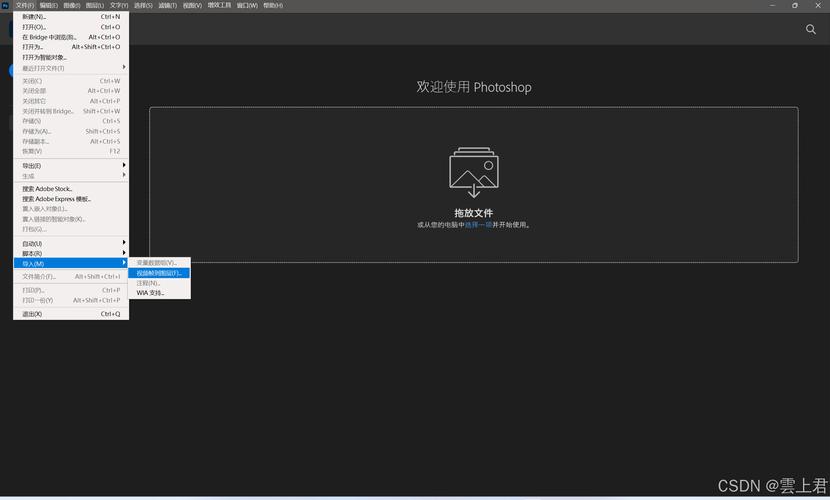Restore down the Photoshop window
The width and height of the screenshot is (830, 500).
pos(795,5)
